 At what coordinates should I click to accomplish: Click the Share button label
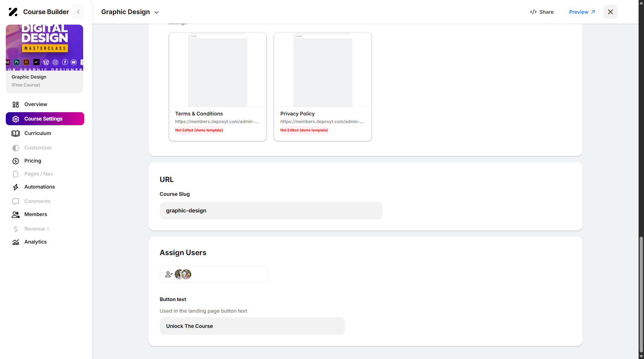546,12
